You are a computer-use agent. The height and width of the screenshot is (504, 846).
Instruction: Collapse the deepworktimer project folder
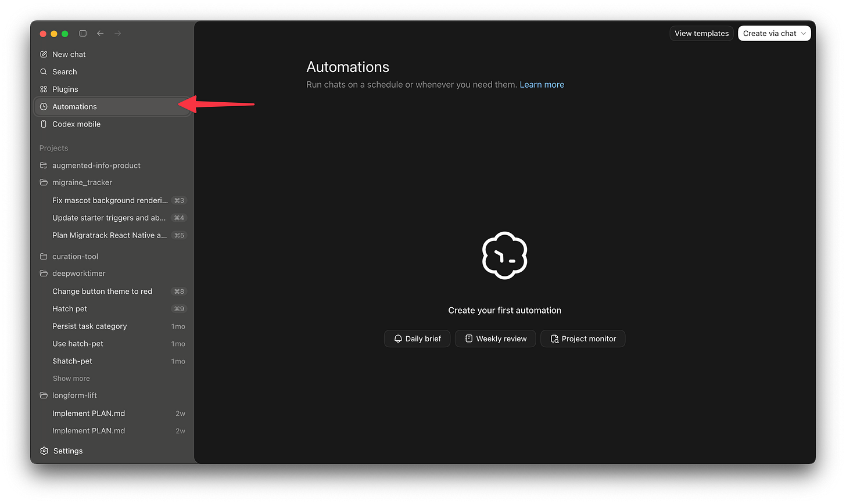coord(44,273)
